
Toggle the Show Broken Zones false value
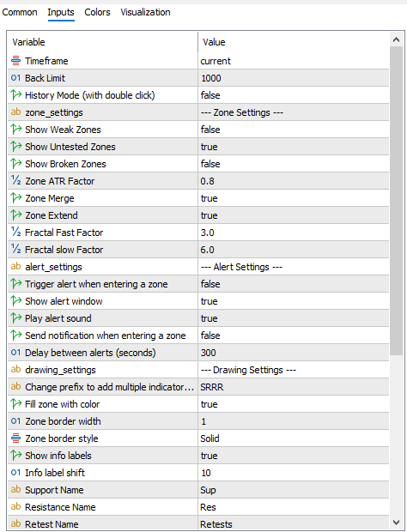pos(294,164)
